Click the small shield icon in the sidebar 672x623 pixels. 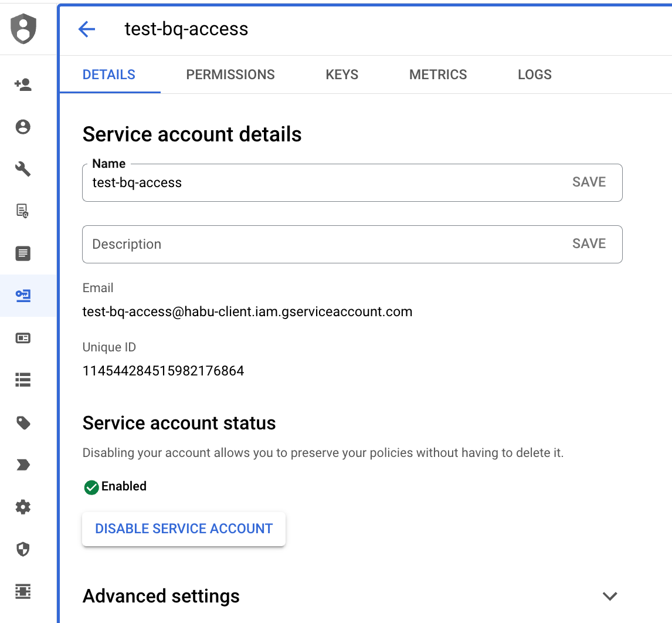23,549
